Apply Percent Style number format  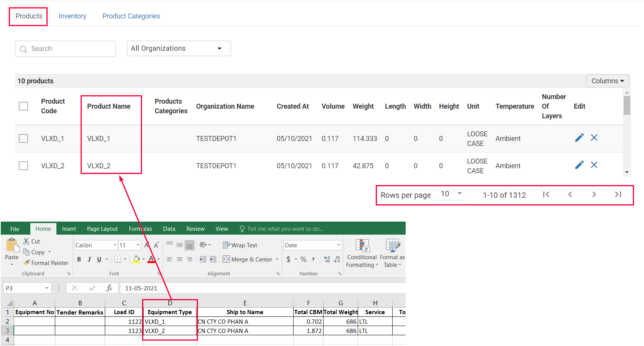click(304, 259)
